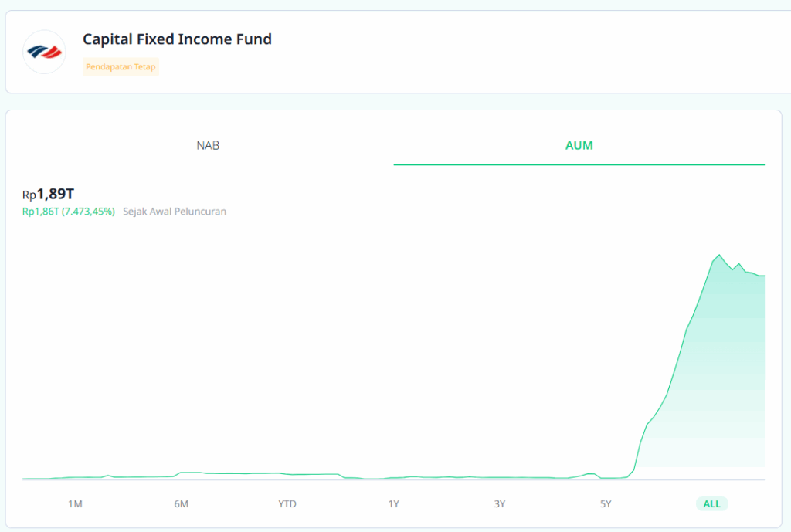Select the AUM tab

pos(579,146)
